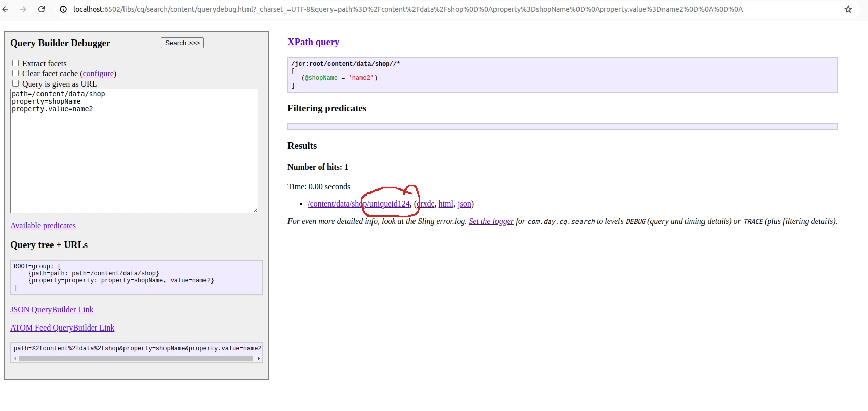The width and height of the screenshot is (868, 411).
Task: Reload the page with refresh icon
Action: [42, 9]
